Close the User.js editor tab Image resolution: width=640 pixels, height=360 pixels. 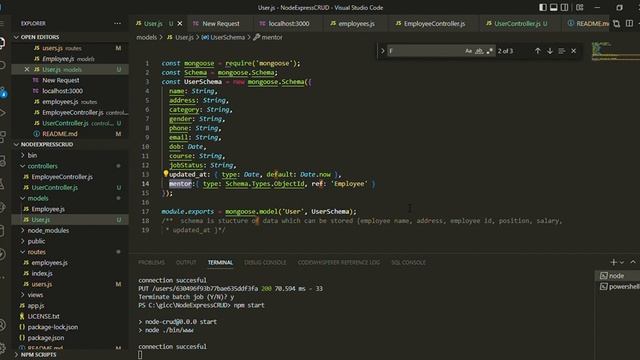[180, 24]
